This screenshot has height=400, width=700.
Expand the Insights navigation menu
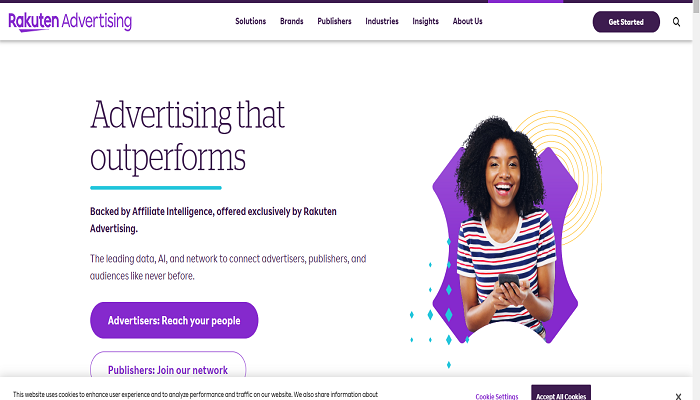[425, 21]
